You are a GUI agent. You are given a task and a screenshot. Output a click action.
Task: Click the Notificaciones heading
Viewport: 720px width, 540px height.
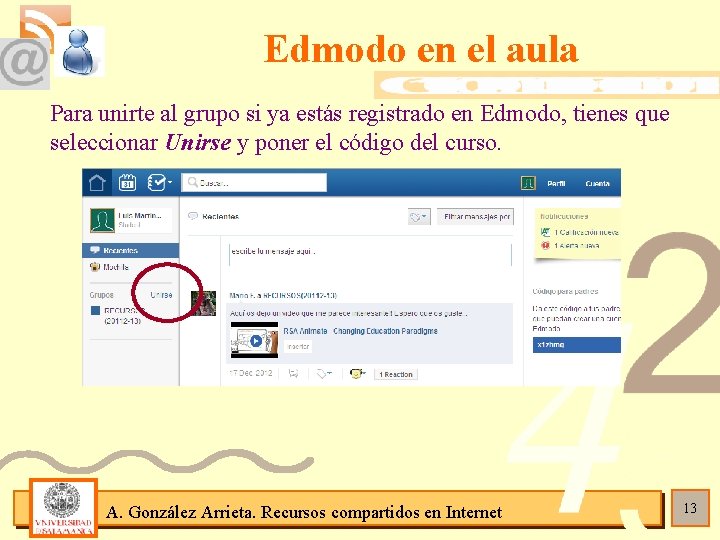point(564,216)
